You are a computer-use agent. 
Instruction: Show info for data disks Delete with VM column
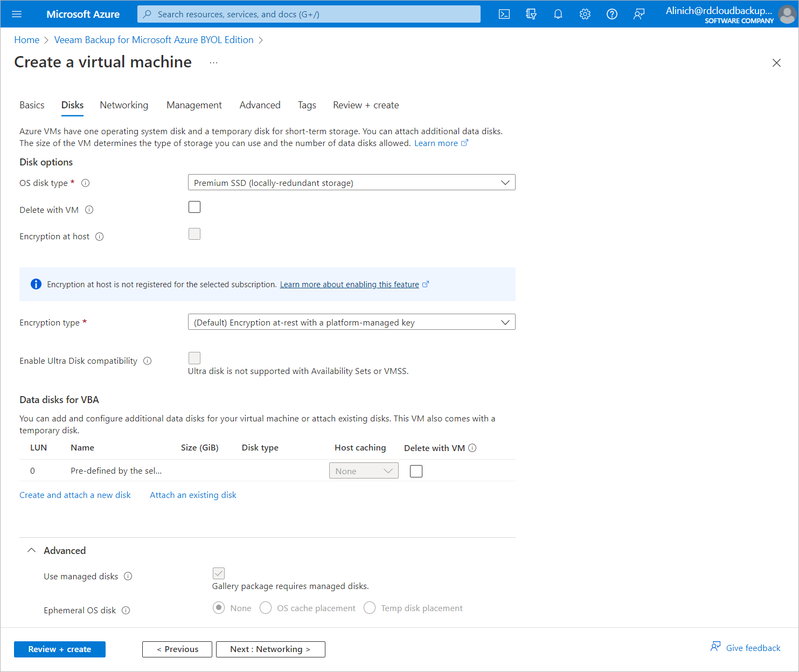pos(473,448)
